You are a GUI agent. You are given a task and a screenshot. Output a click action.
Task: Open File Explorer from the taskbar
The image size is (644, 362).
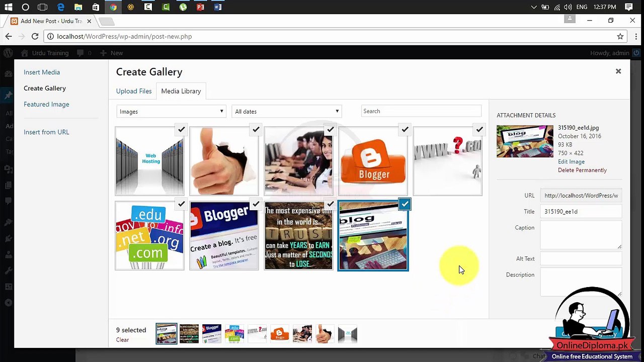point(78,7)
